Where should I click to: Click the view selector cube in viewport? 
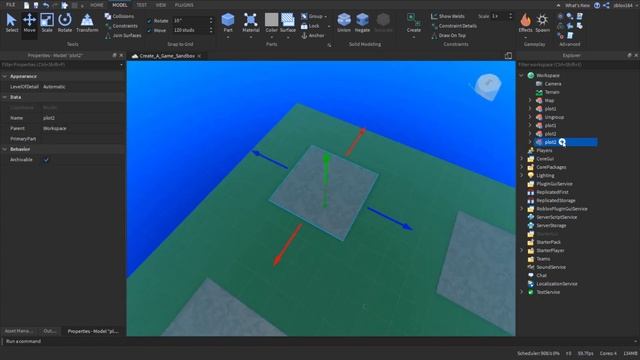click(x=488, y=86)
